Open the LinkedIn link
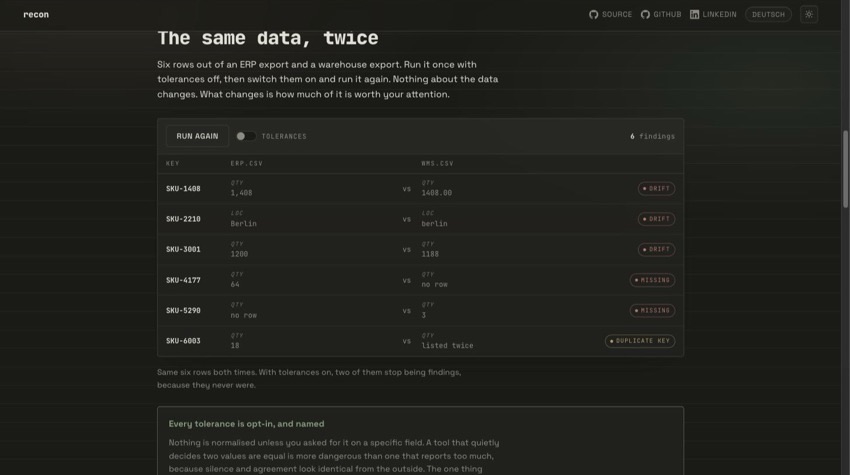 click(713, 15)
